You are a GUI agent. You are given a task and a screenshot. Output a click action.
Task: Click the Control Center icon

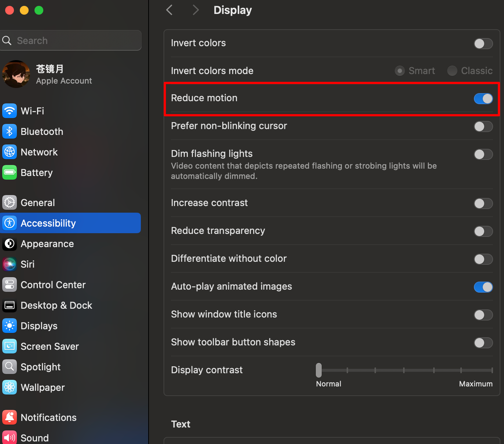coord(10,285)
